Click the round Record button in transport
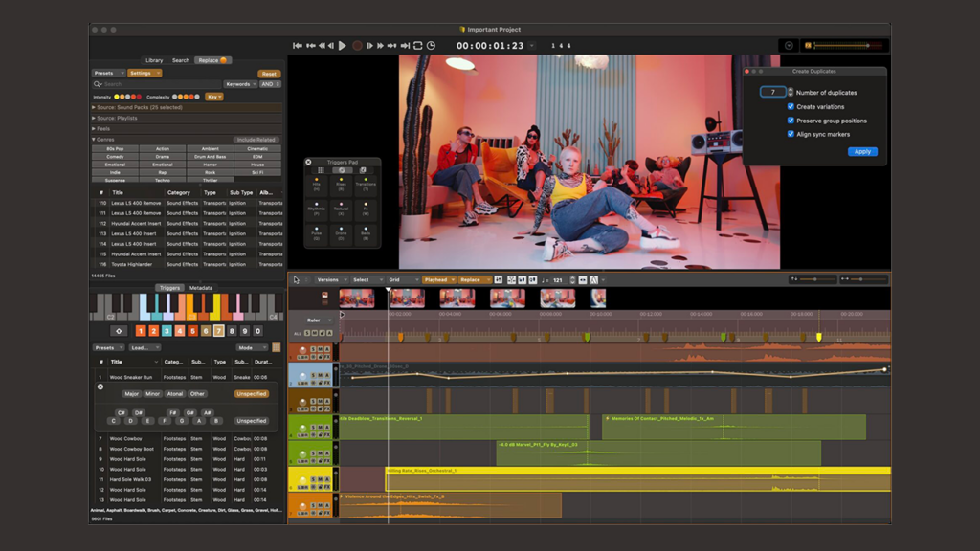Viewport: 980px width, 551px height. pos(357,46)
